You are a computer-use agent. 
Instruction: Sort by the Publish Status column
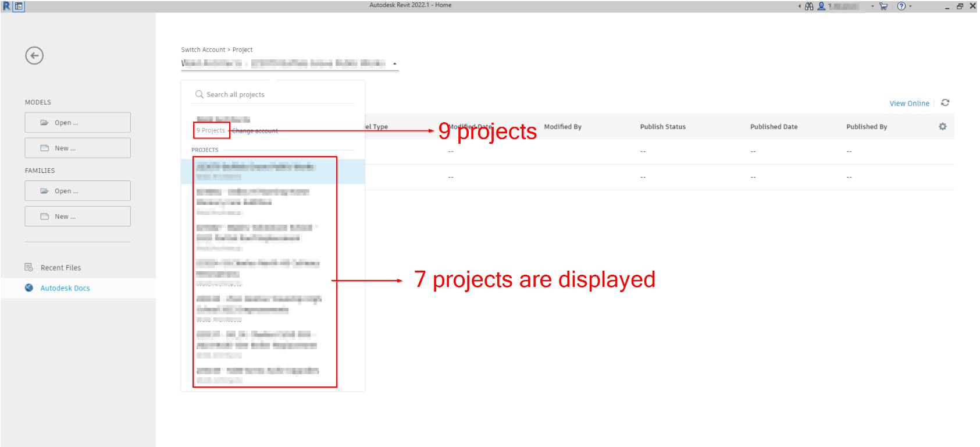click(662, 127)
